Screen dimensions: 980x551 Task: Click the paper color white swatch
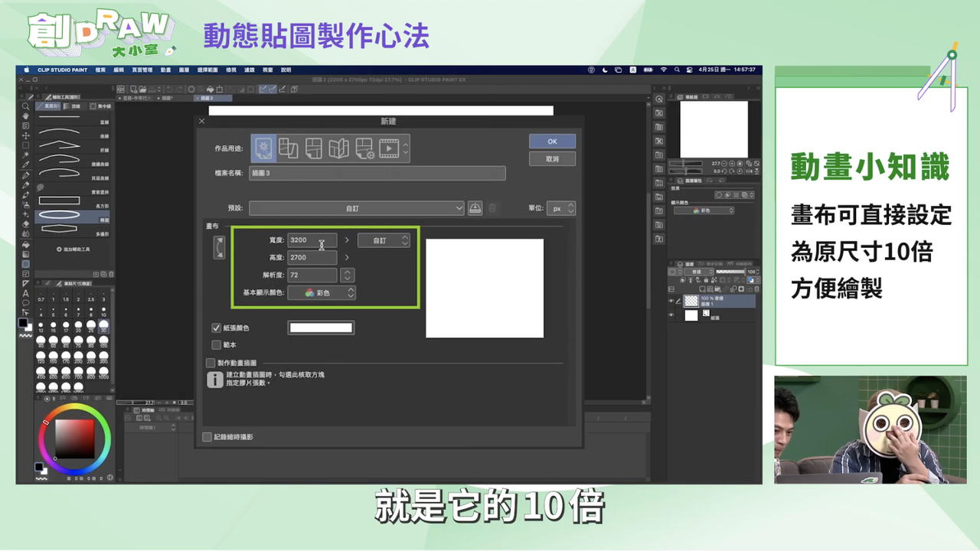(x=322, y=328)
